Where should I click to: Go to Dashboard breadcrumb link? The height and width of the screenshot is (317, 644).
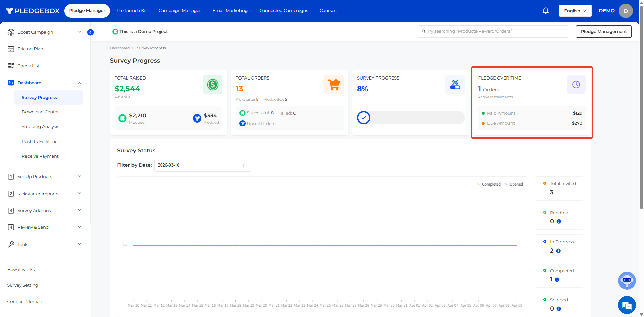coord(120,48)
